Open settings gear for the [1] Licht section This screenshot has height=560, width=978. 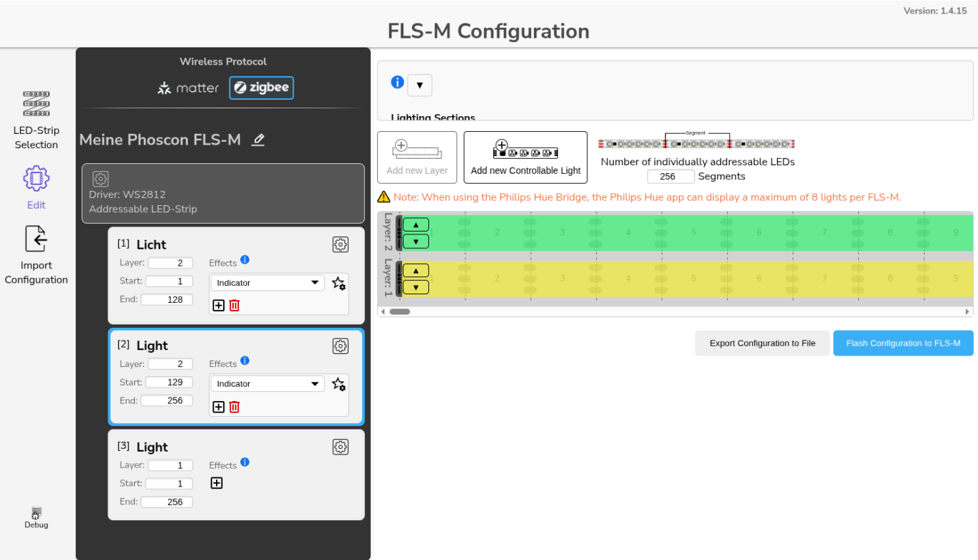pos(340,244)
